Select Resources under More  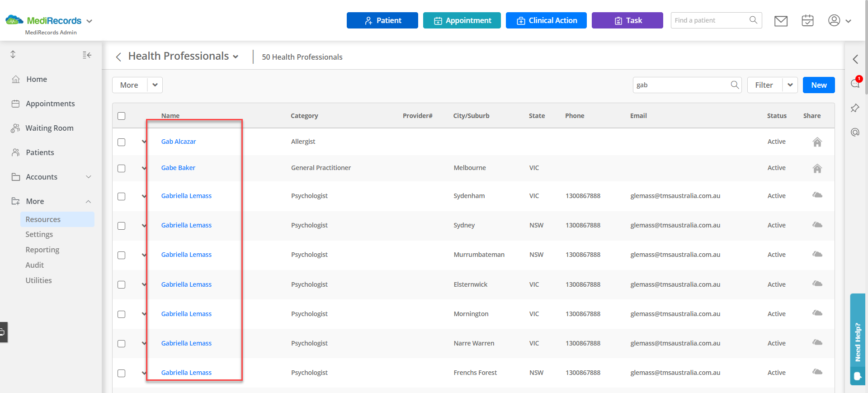[57, 219]
